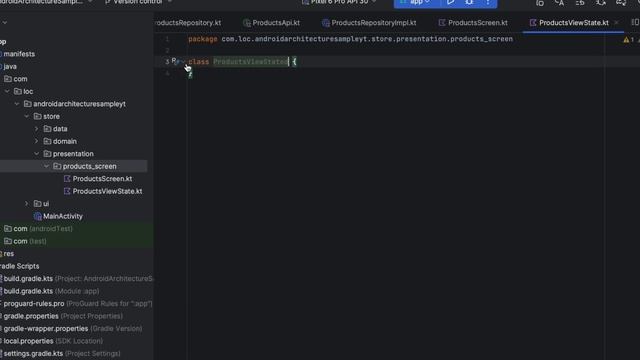Click the data package folder icon

coord(47,129)
